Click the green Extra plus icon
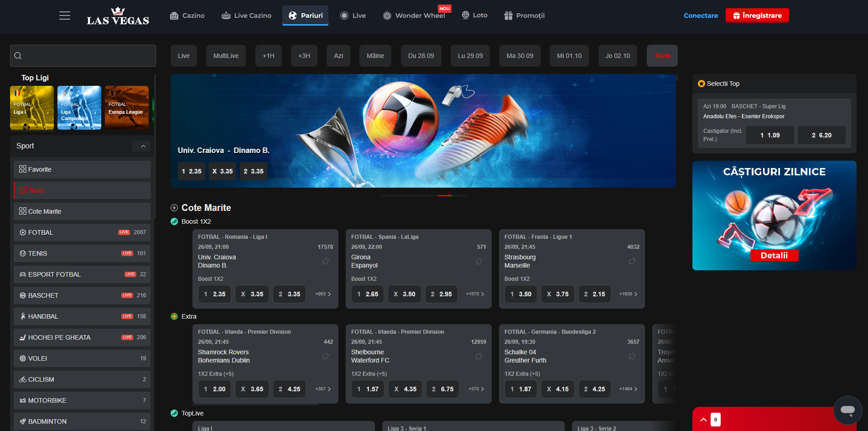Screen dimensions: 868x431 (x=174, y=316)
